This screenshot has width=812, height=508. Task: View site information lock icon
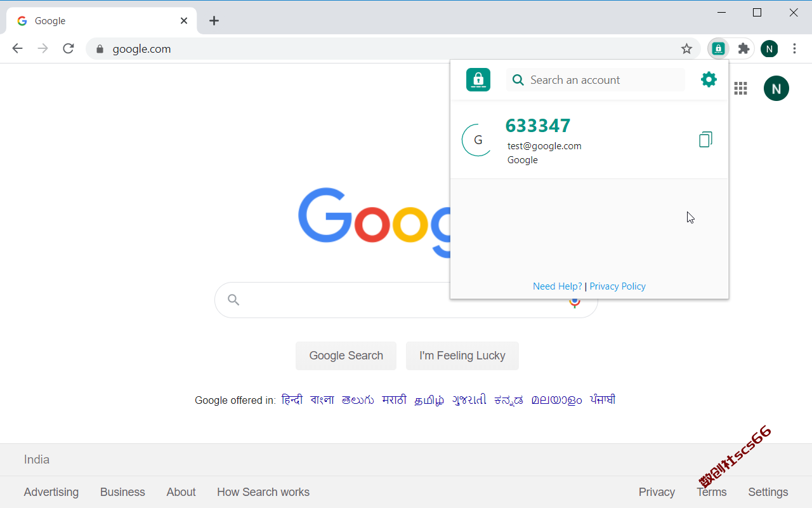[100, 49]
